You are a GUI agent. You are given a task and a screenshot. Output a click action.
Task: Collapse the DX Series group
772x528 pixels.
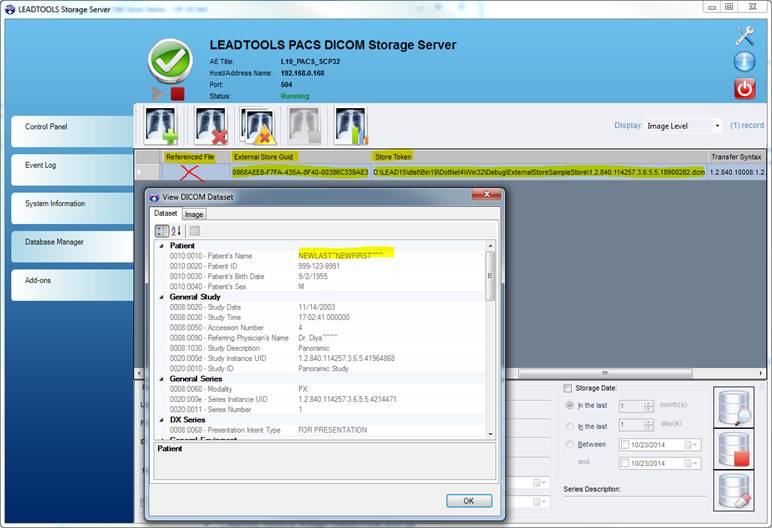[161, 420]
